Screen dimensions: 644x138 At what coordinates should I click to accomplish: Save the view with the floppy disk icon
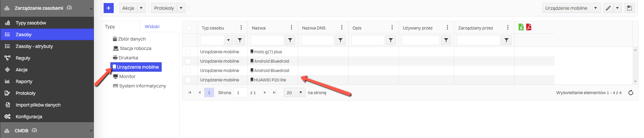629,8
